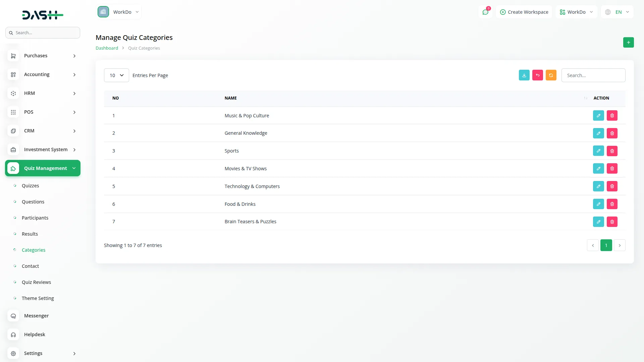Switch to the Quizzes menu item
The image size is (644, 362).
(x=30, y=185)
